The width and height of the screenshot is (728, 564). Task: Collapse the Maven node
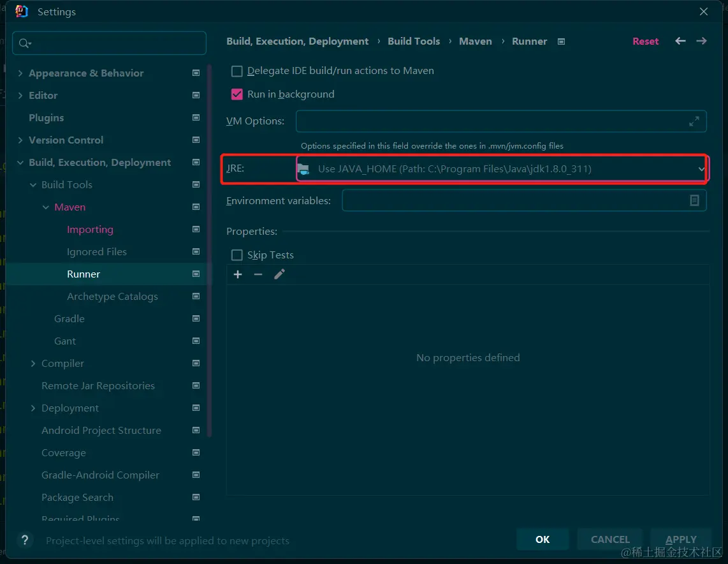pyautogui.click(x=45, y=207)
